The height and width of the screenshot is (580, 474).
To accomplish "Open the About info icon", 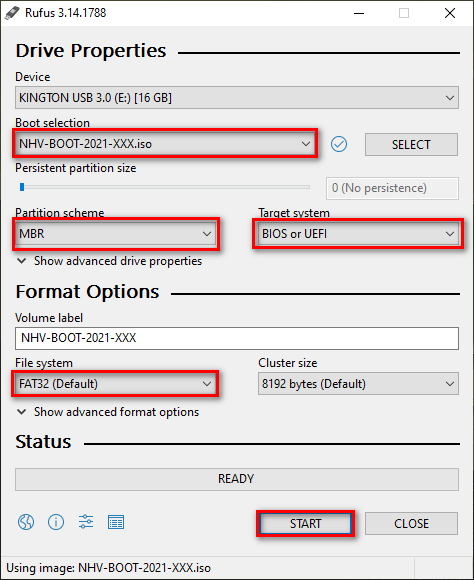I will click(56, 522).
